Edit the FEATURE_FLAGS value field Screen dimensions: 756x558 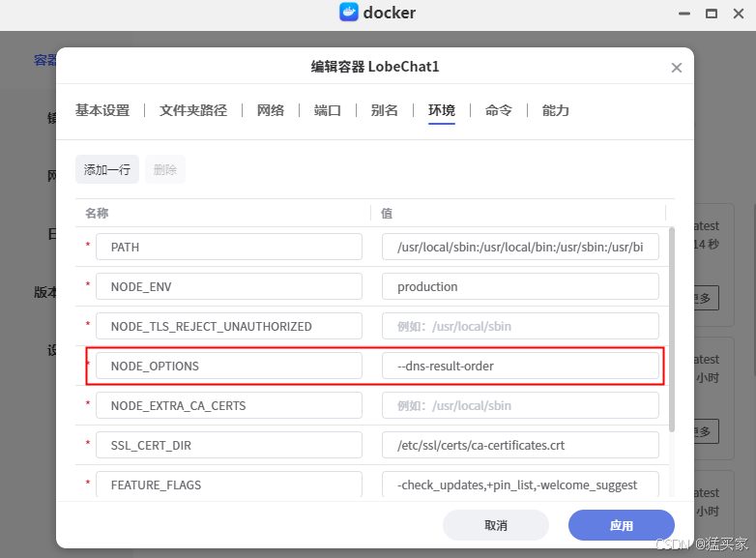coord(520,485)
